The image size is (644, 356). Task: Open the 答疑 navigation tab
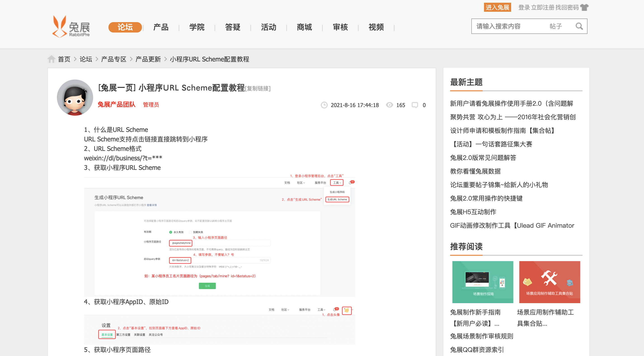(233, 27)
